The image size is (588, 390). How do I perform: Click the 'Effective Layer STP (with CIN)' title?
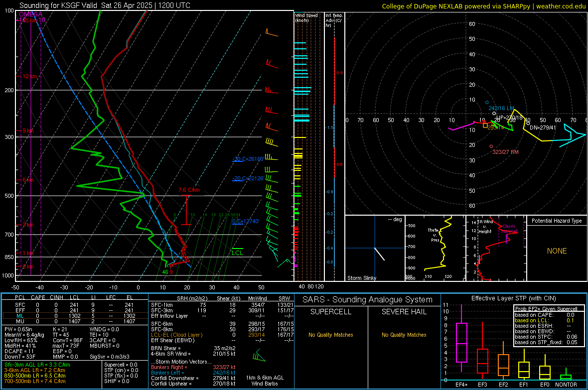click(513, 298)
